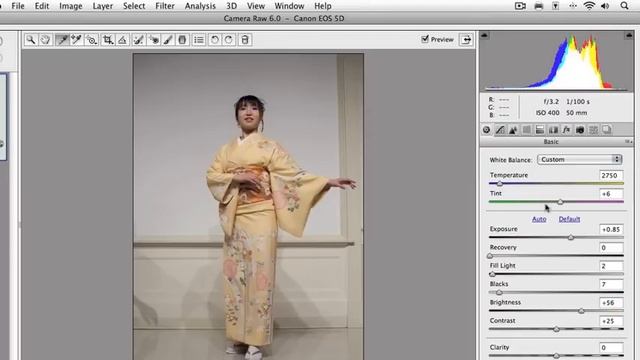This screenshot has height=360, width=640.
Task: Select the Zoom tool
Action: point(31,40)
